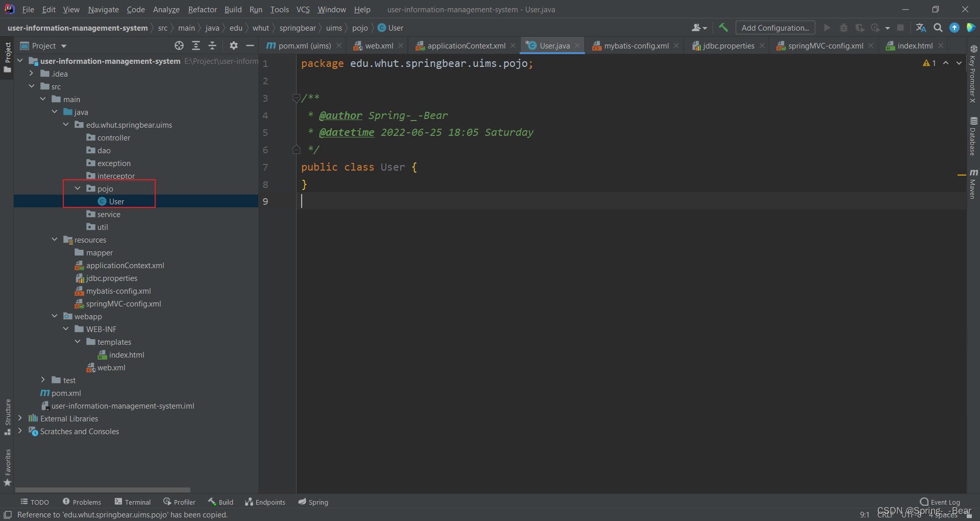
Task: Open Project panel settings gear
Action: point(234,45)
